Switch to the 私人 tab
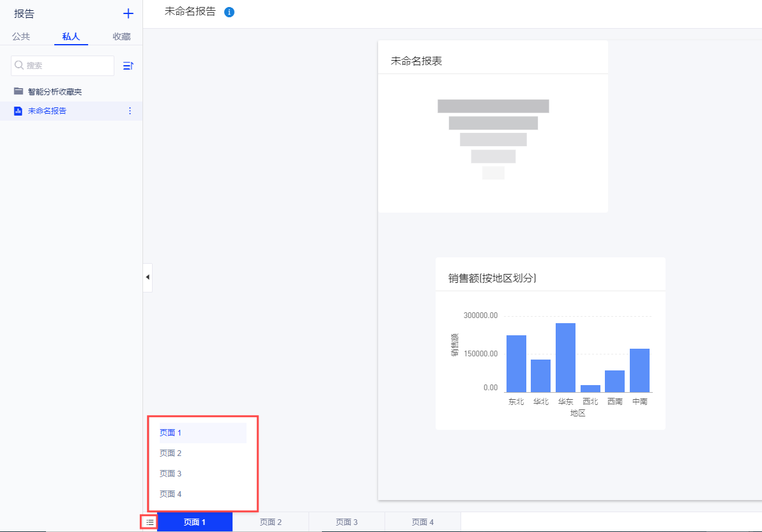Image resolution: width=762 pixels, height=532 pixels. pos(71,36)
